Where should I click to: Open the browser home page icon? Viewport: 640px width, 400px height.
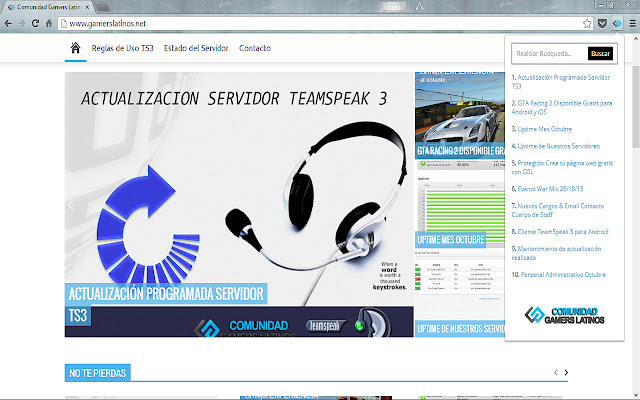pos(49,24)
